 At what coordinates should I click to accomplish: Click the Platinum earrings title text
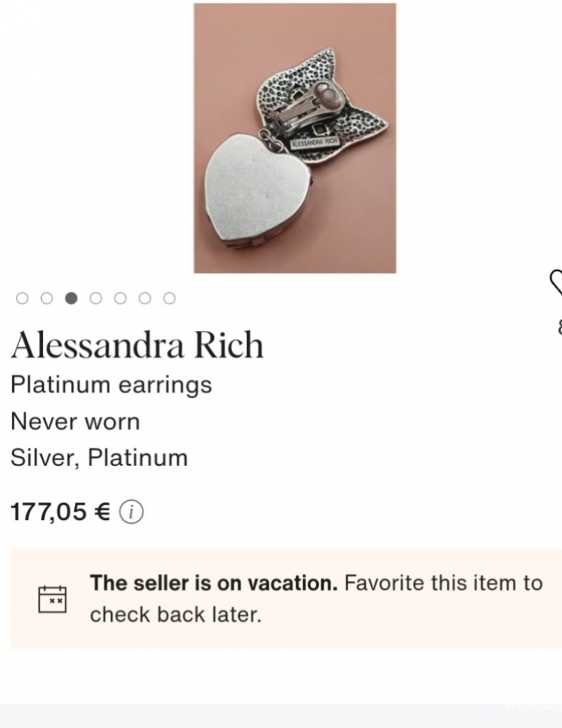tap(111, 385)
